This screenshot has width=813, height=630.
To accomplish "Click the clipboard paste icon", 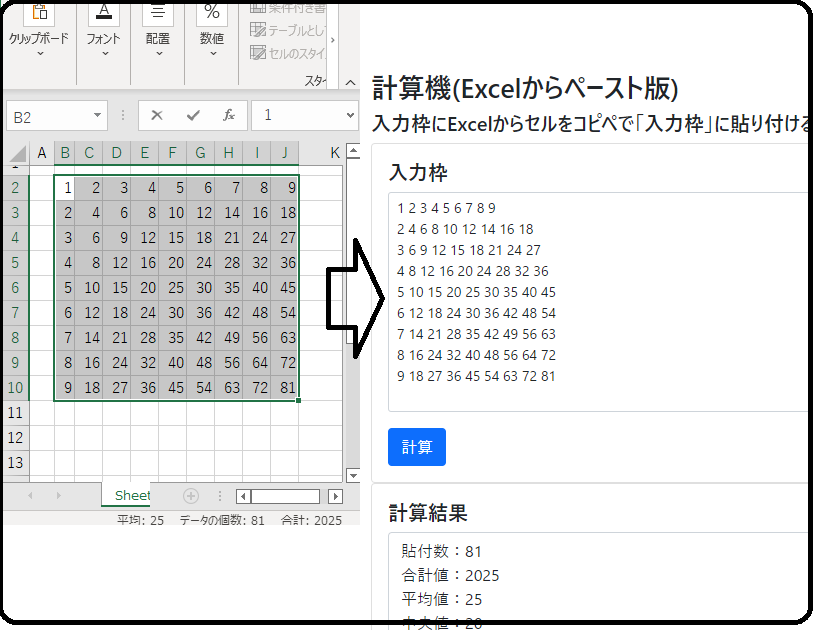I will click(39, 12).
